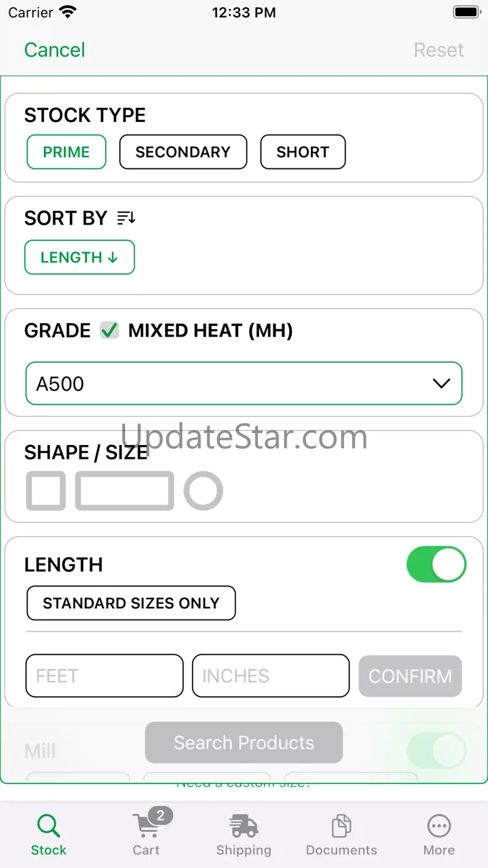Select Prime stock type
Screen dimensions: 488x868
[x=66, y=152]
